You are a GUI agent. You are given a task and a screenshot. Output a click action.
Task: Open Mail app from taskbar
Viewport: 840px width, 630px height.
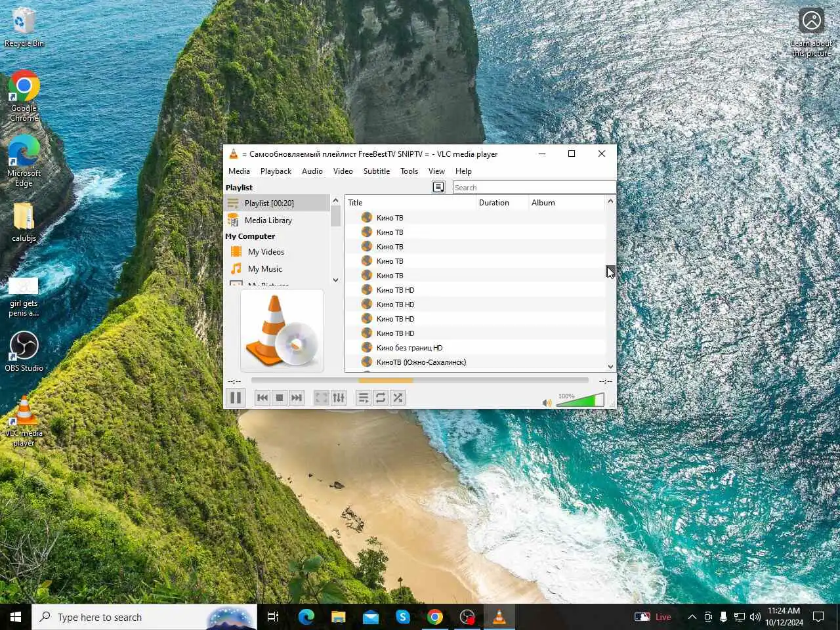point(371,617)
